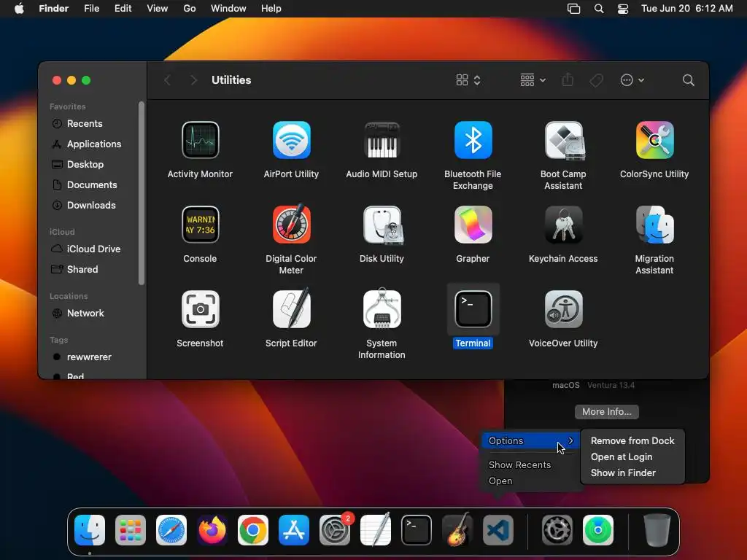Launch Firefox from the Dock

click(x=212, y=529)
